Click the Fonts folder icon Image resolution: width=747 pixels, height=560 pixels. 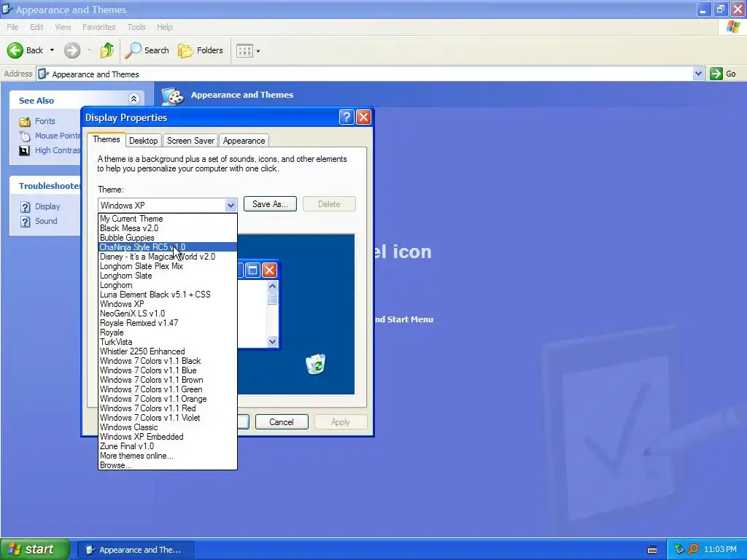[25, 122]
